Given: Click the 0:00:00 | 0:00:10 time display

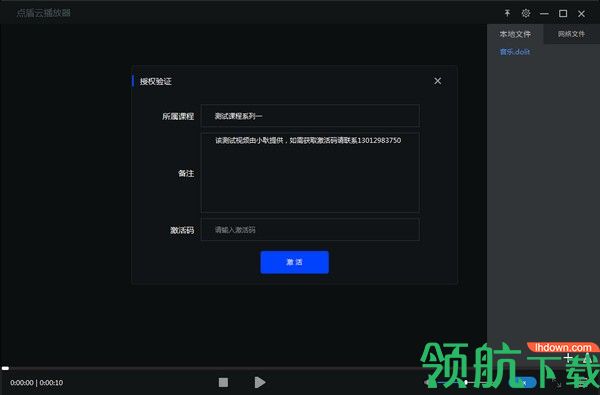Looking at the screenshot, I should [x=37, y=382].
